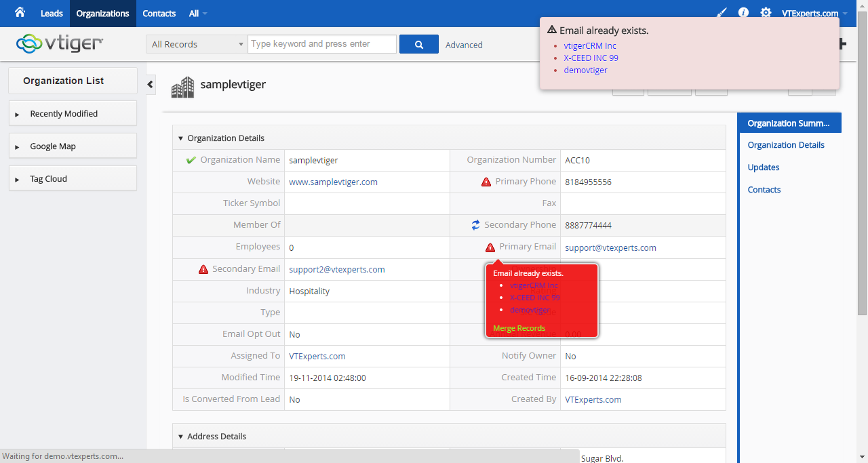Click support@vtexperts.com primary email
The width and height of the screenshot is (868, 463).
(610, 247)
